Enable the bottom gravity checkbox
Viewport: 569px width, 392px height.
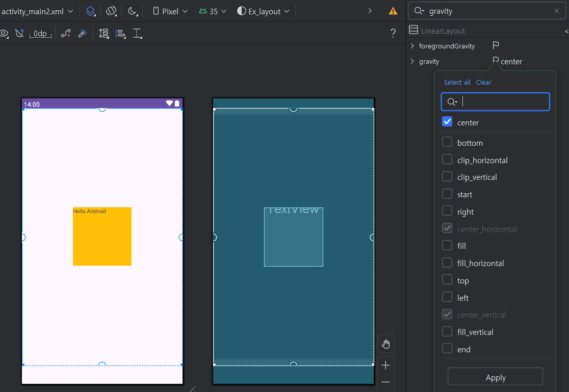tap(447, 143)
